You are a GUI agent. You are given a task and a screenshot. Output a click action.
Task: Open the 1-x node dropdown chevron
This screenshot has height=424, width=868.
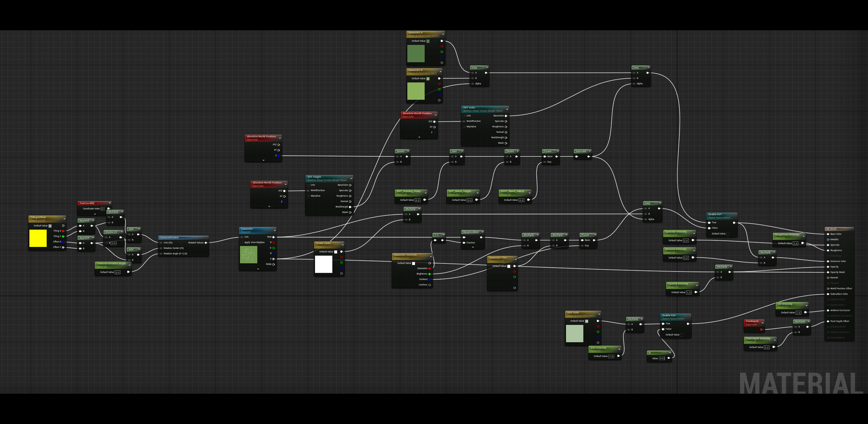coord(443,235)
